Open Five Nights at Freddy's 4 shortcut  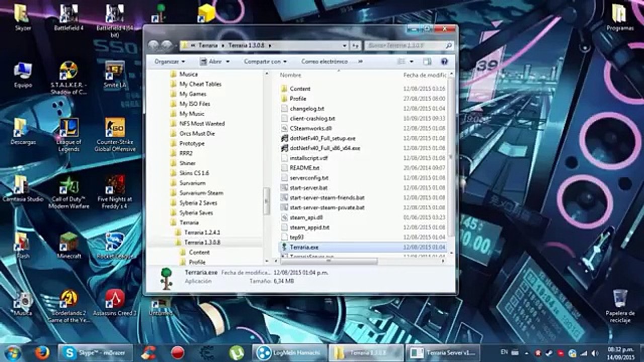pos(115,192)
